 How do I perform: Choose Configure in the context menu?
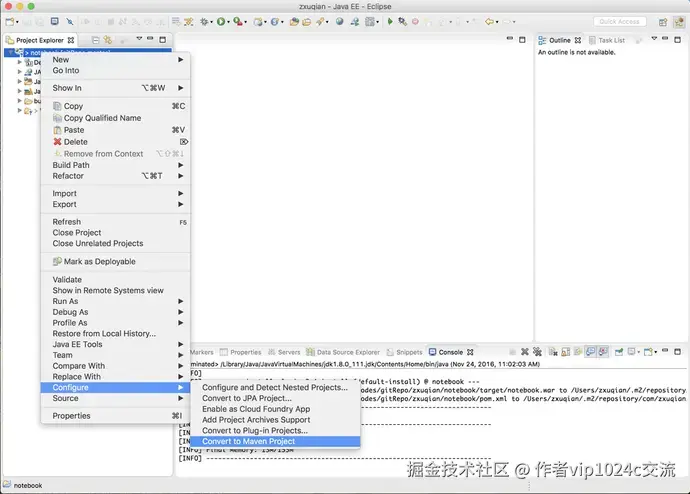(116, 387)
